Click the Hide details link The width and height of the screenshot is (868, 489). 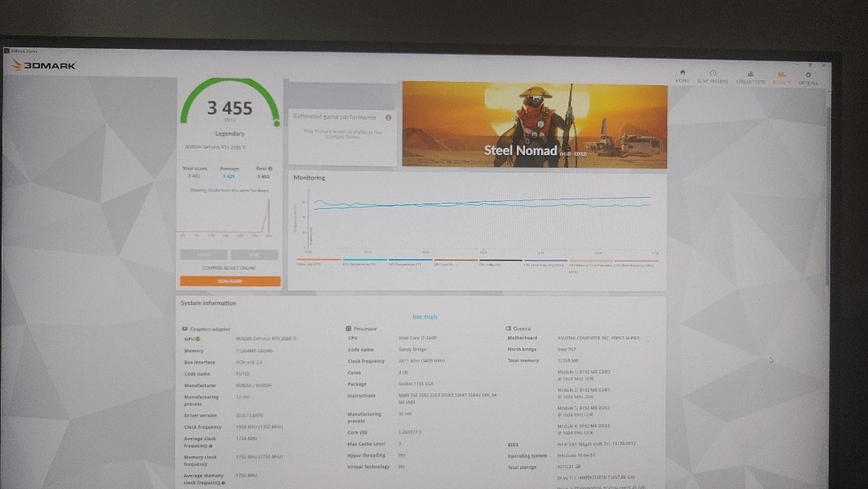click(x=424, y=317)
